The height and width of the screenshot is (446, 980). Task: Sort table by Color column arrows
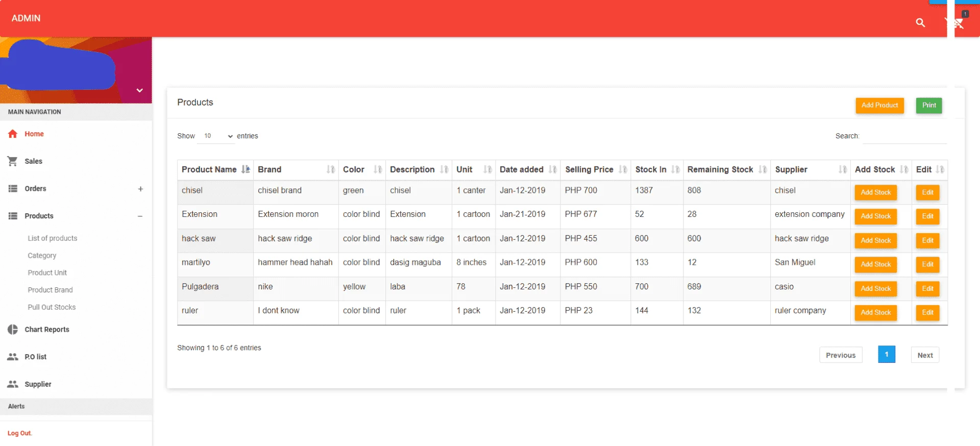tap(378, 169)
